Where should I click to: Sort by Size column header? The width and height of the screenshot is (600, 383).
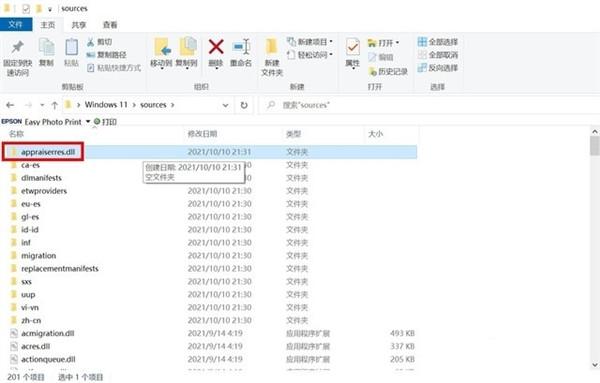click(375, 134)
